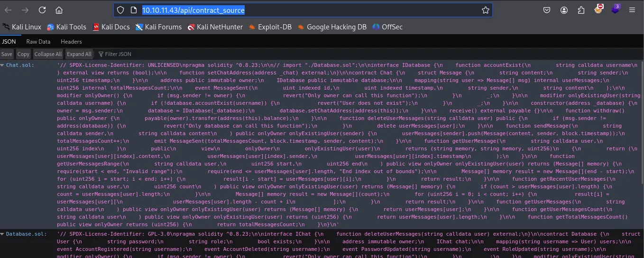Collapse all JSON nodes
Viewport: 644px width, 258px height.
tap(48, 54)
